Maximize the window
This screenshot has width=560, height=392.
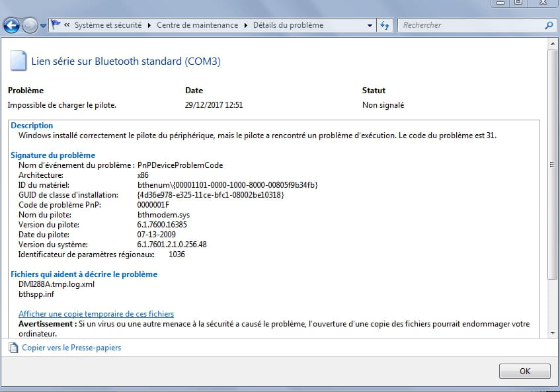(x=518, y=3)
